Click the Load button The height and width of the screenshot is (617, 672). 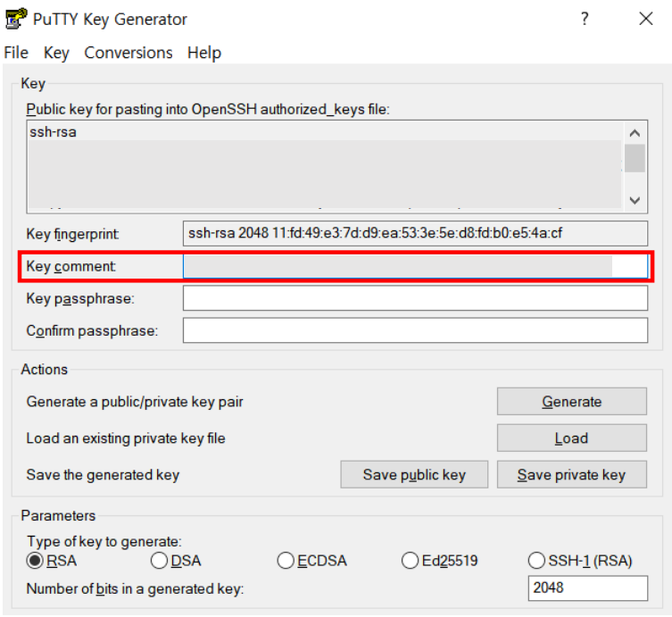tap(572, 438)
